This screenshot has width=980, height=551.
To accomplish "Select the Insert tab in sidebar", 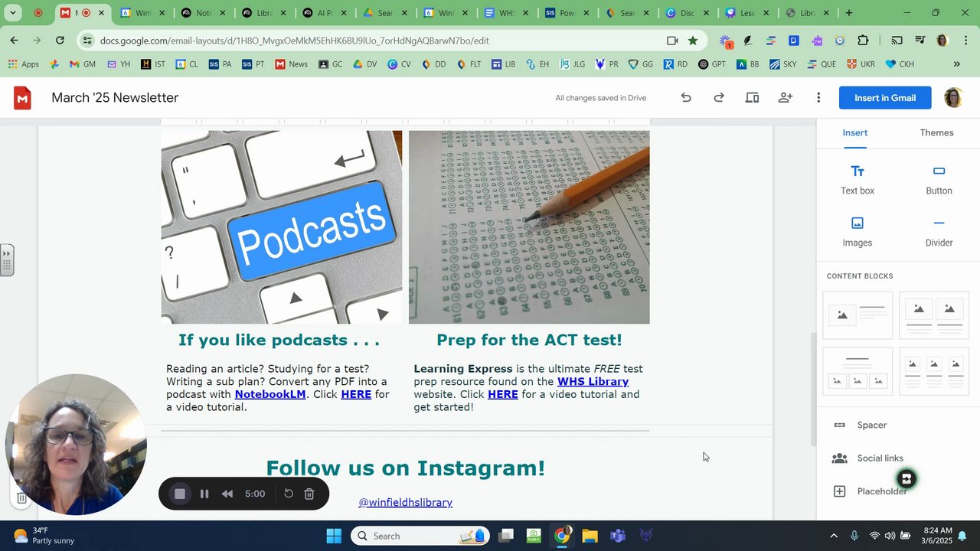I will (x=855, y=132).
